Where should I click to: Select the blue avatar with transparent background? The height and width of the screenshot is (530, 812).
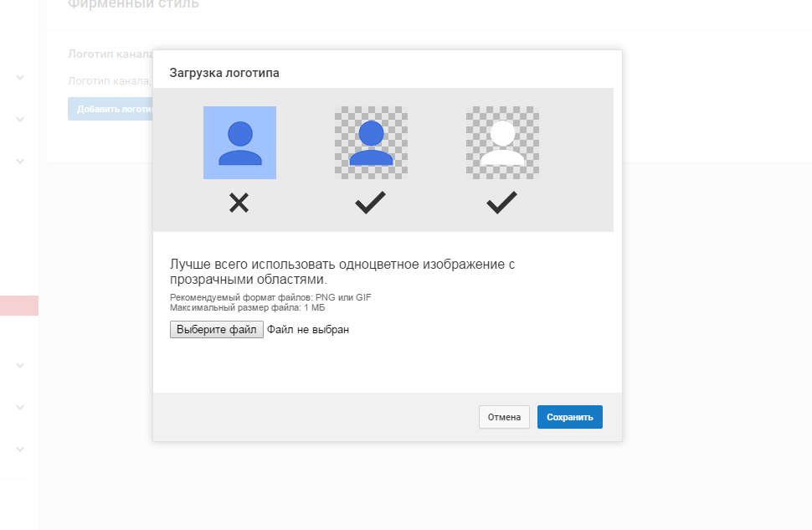[371, 142]
